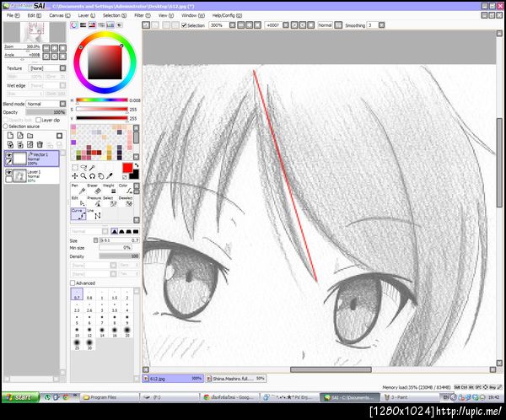Hide the Layer 1 layer
Viewport: 506px width, 420px height.
[9, 172]
